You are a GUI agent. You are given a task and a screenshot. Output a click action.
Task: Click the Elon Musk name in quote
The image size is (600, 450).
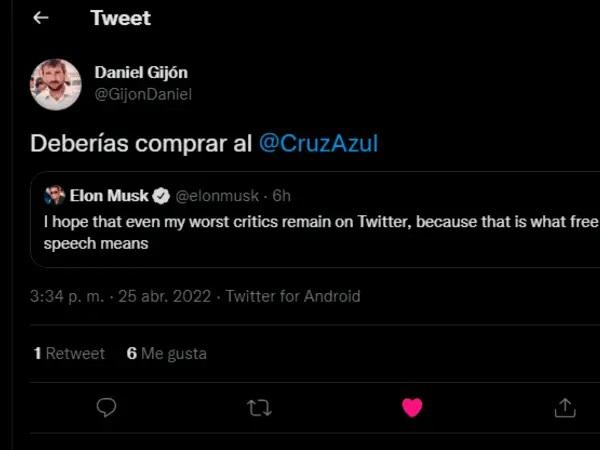[109, 196]
